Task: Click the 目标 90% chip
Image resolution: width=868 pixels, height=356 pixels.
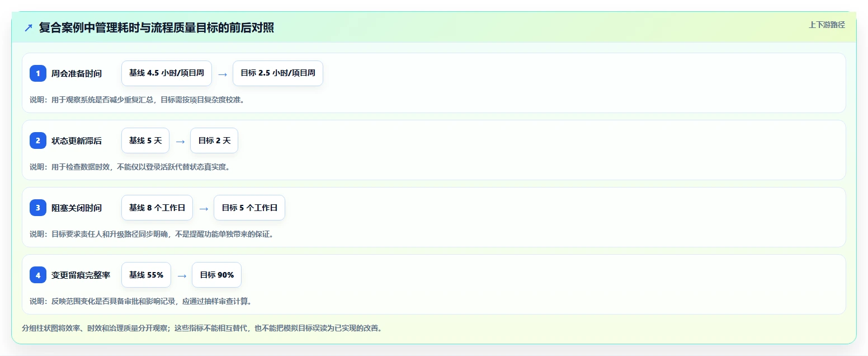Action: coord(216,275)
